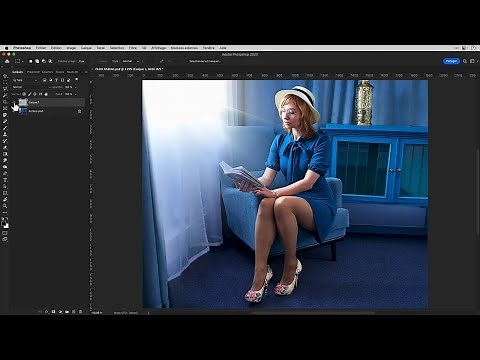
Task: Add a new adjustment layer icon
Action: (60, 312)
